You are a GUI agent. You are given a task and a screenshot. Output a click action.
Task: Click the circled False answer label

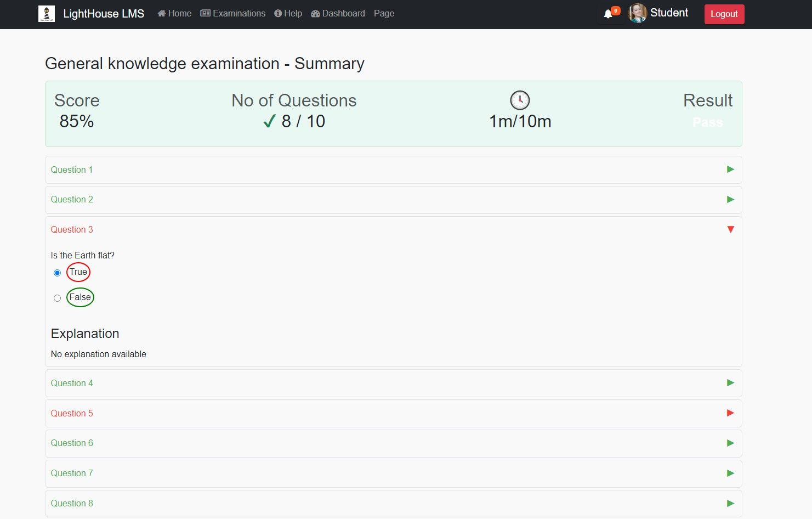tap(80, 297)
